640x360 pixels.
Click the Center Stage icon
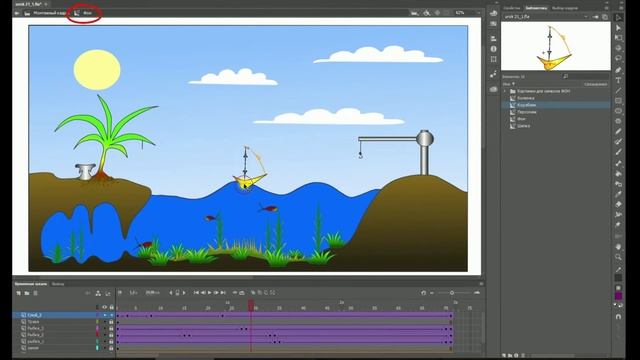pos(437,13)
